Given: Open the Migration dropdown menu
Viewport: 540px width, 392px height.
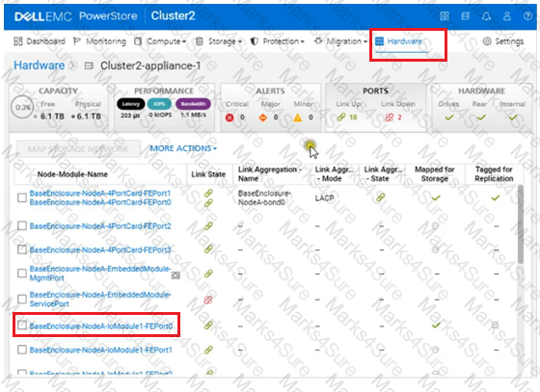Looking at the screenshot, I should [340, 41].
